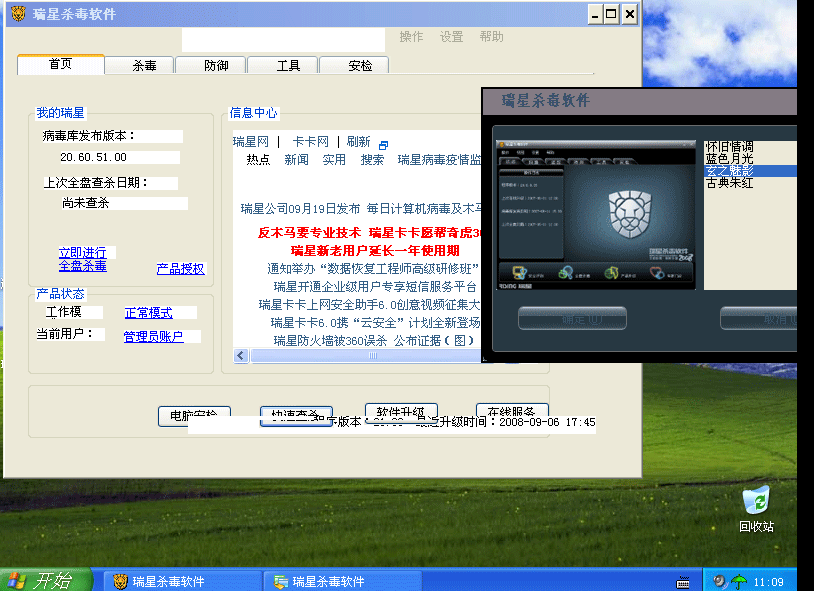Click 立即进行全盘杀毒 link
This screenshot has height=591, width=814.
83,259
